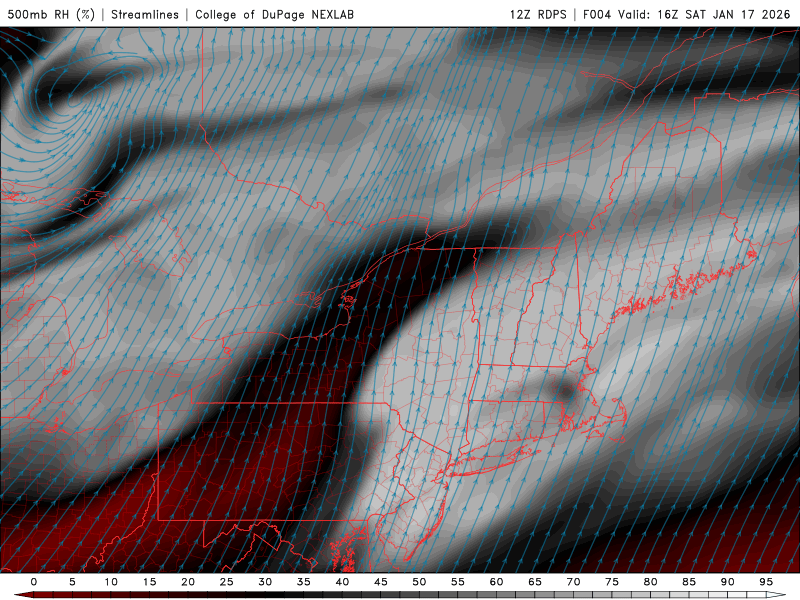Screen dimensions: 800x600
Task: Click the '30' value on the color scale
Action: 265,582
